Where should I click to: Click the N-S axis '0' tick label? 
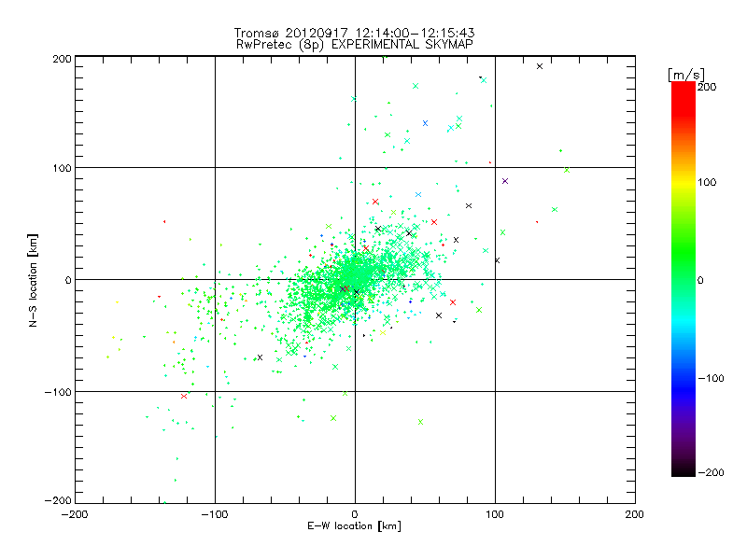coord(68,280)
